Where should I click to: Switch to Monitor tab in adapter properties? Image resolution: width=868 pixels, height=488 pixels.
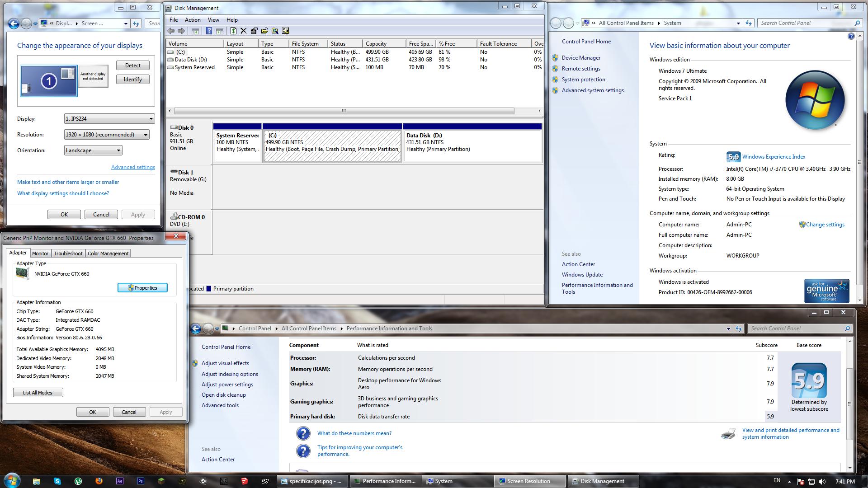40,253
